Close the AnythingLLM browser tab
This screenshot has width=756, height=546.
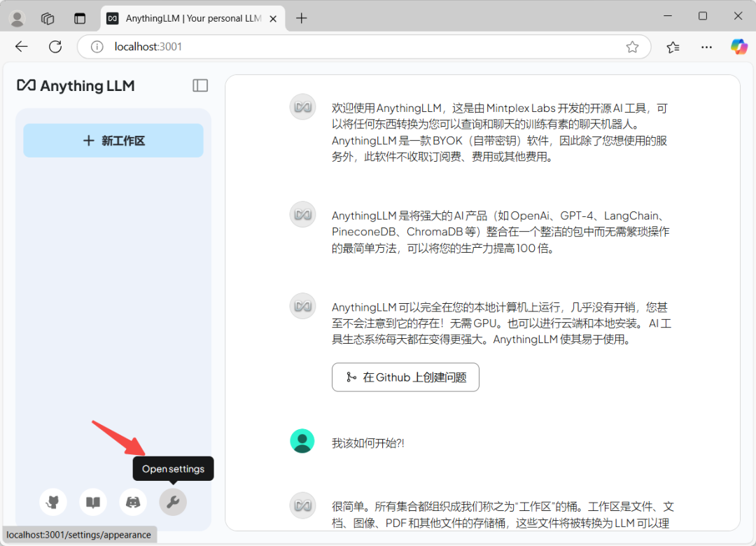[x=273, y=19]
